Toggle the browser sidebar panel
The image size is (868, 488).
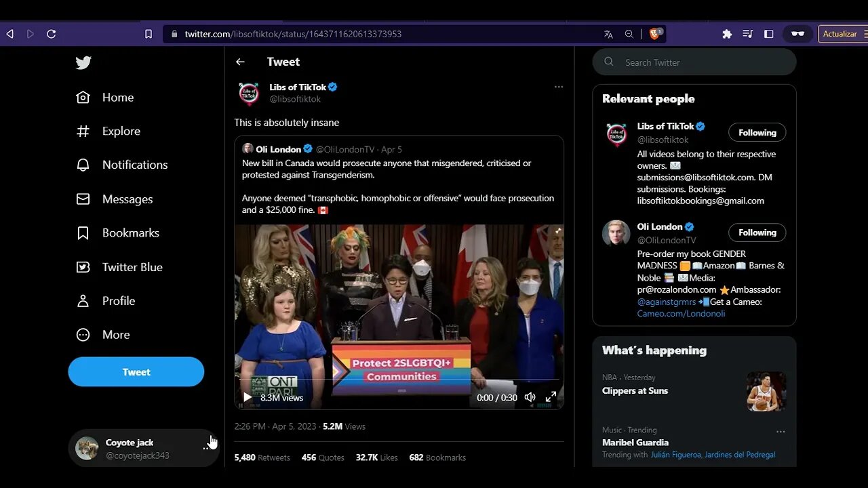[768, 34]
